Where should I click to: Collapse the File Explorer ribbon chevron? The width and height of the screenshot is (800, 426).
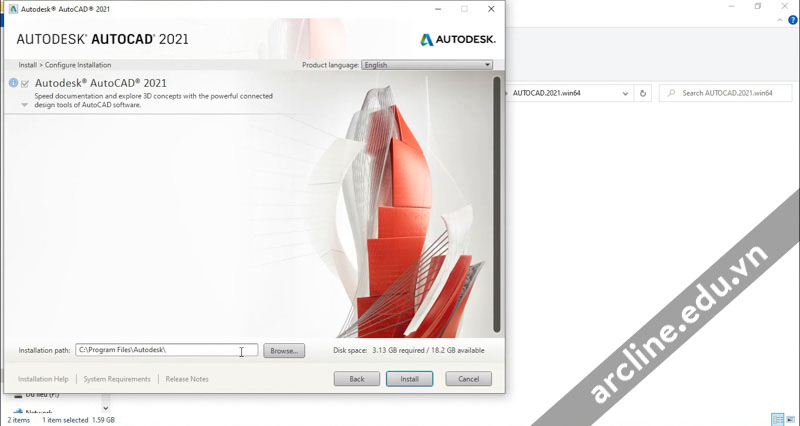[x=781, y=19]
